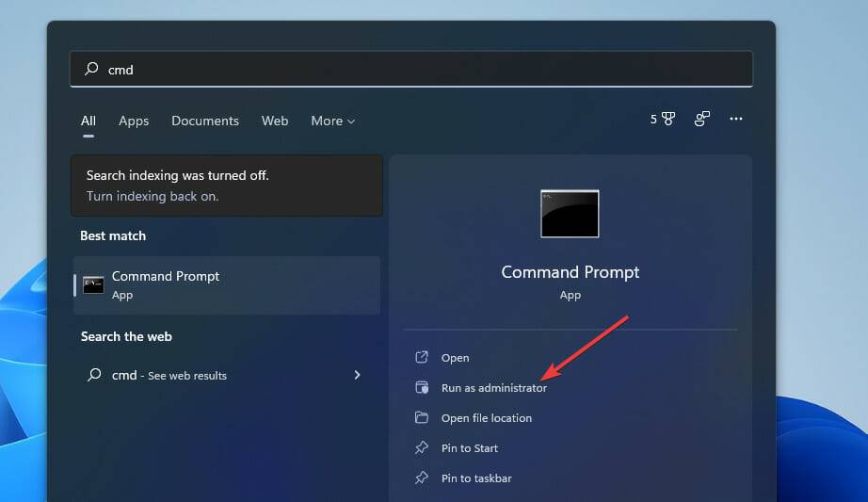Switch to the Documents tab

coord(205,121)
